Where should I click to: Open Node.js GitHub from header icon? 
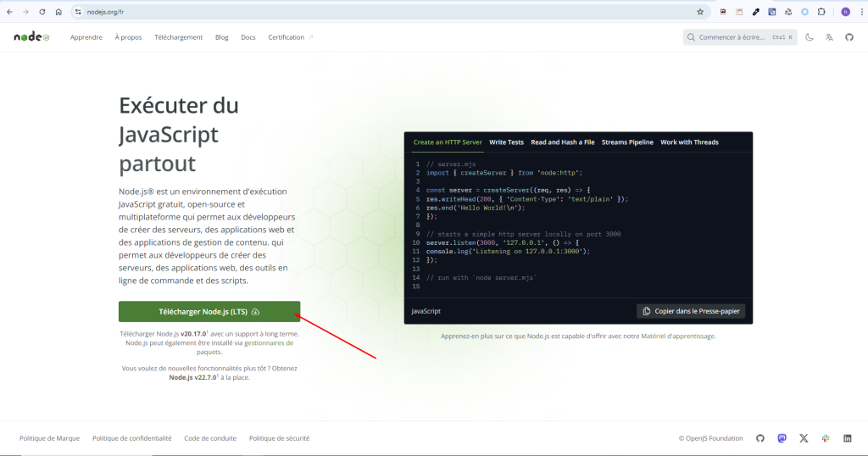point(849,37)
